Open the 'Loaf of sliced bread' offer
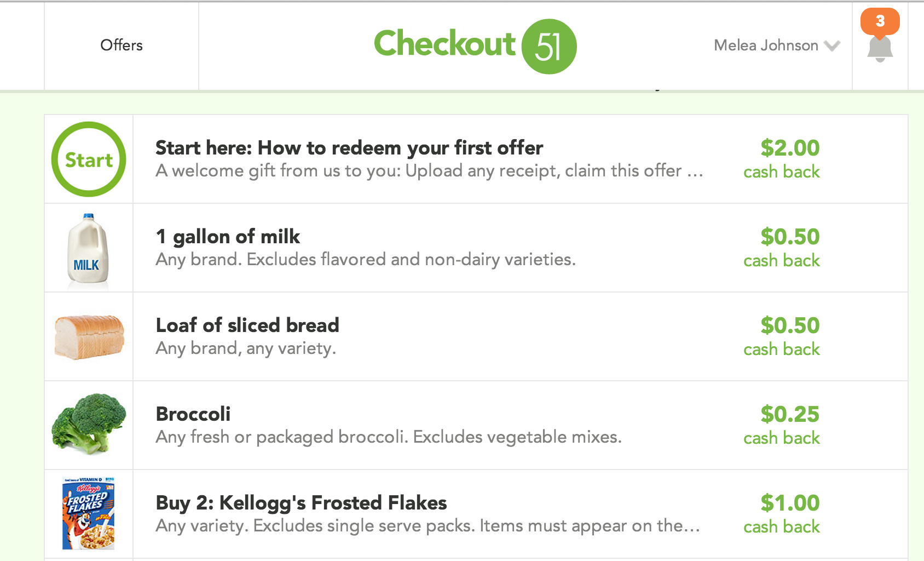Image resolution: width=924 pixels, height=561 pixels. click(x=247, y=325)
